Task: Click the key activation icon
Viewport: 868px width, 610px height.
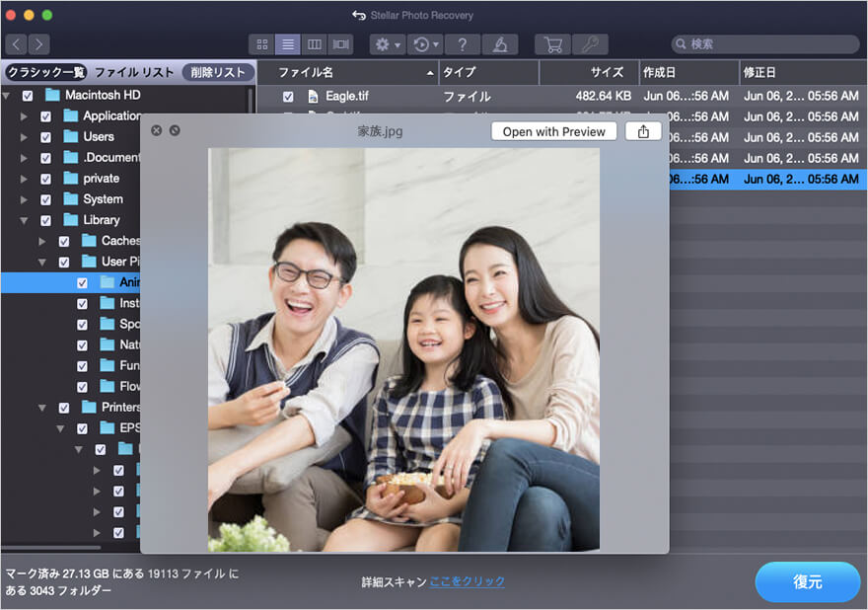Action: 590,44
